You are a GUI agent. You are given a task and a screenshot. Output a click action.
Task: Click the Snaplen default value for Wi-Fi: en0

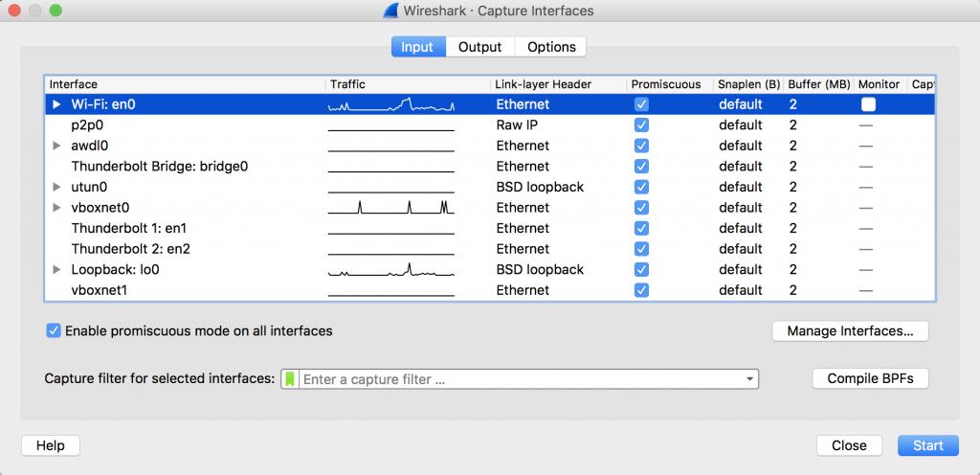click(741, 104)
